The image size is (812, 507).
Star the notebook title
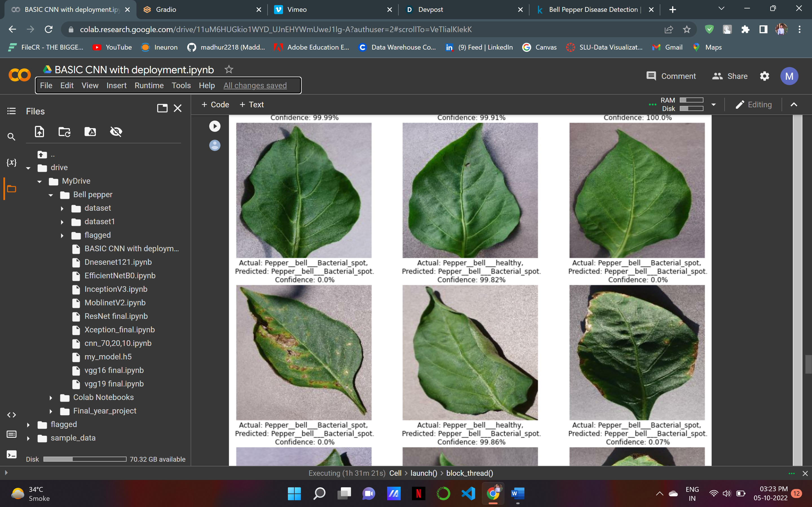[229, 69]
